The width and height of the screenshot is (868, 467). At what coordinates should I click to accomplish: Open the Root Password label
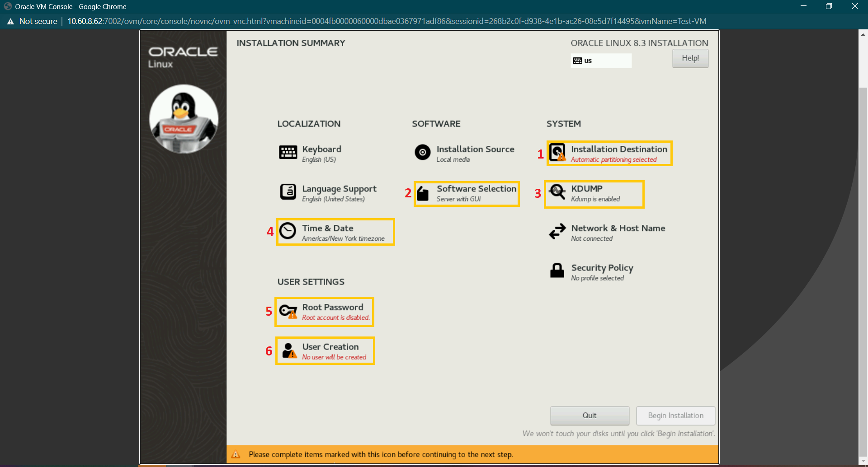click(x=333, y=307)
